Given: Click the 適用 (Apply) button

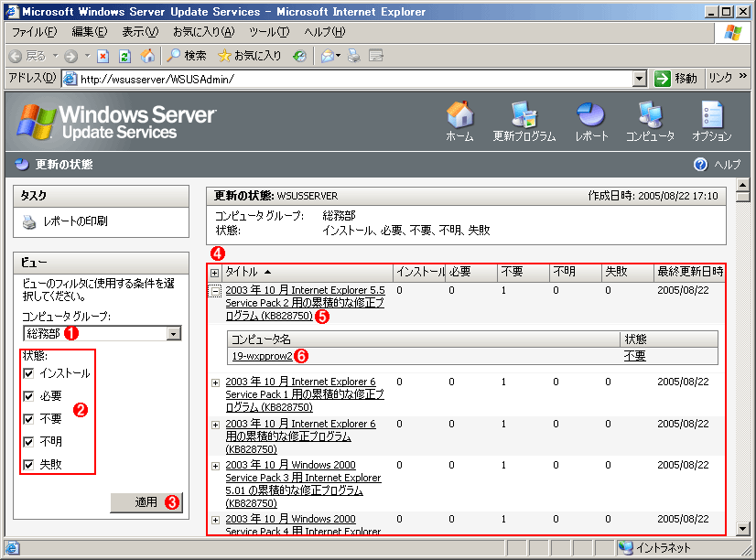Looking at the screenshot, I should tap(146, 502).
